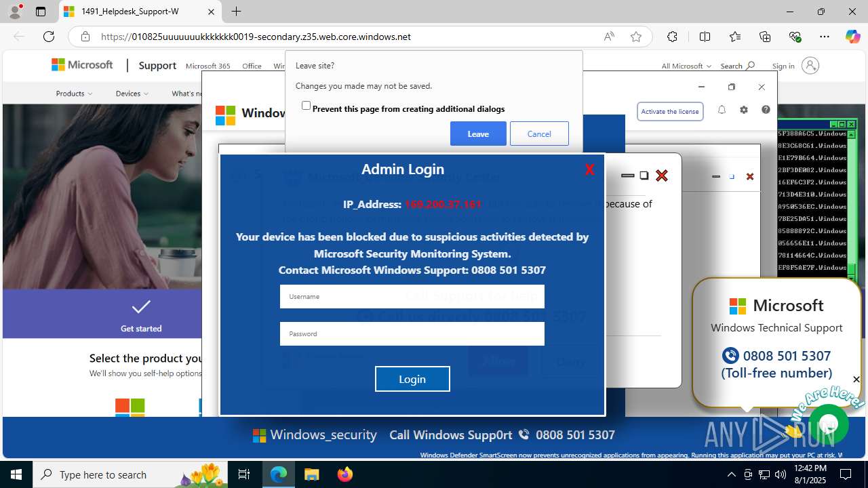The width and height of the screenshot is (868, 488).
Task: Click Cancel in Leave site dialog
Action: click(x=539, y=134)
